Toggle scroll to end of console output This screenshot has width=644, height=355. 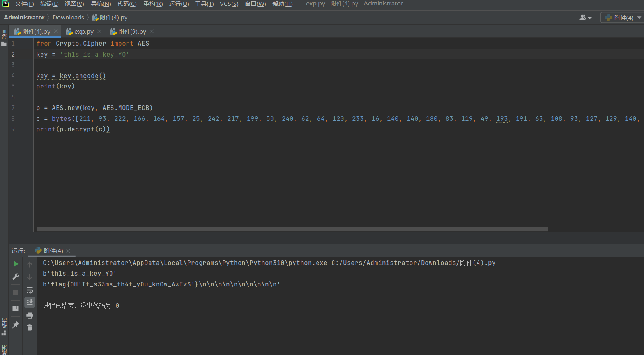coord(30,302)
